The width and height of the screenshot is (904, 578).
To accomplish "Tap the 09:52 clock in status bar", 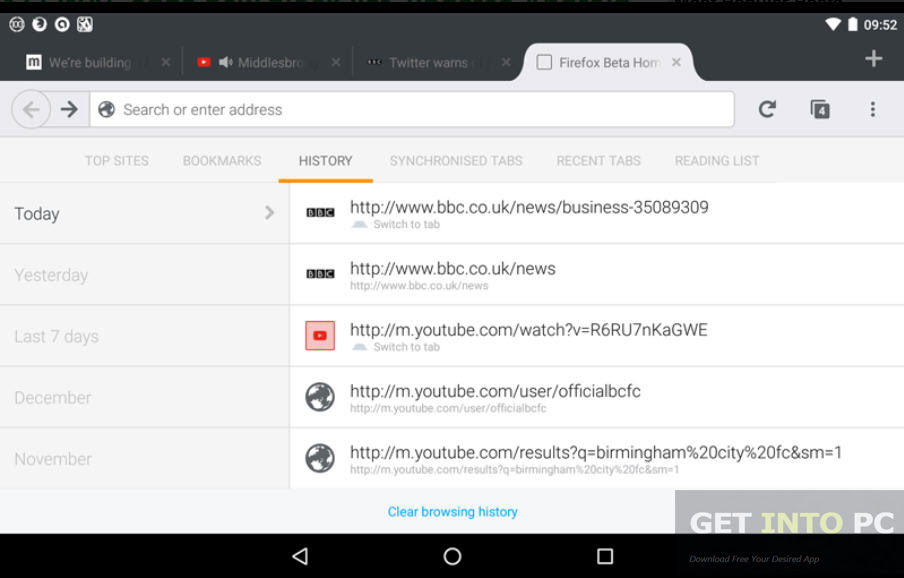I will pos(880,25).
